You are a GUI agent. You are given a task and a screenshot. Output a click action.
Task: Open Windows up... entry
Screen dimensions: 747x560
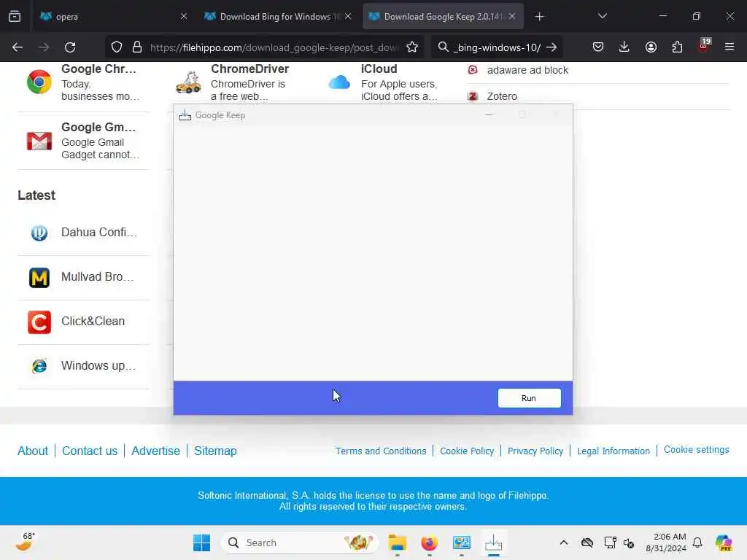98,366
